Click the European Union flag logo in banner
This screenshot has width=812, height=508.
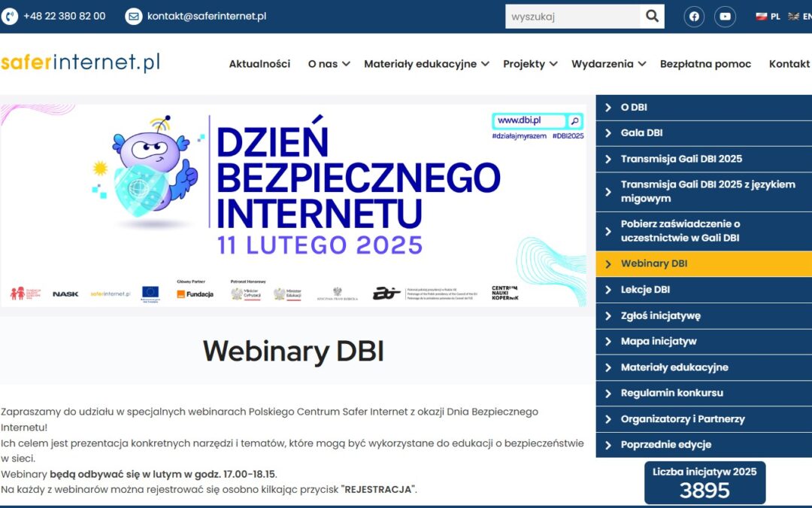pos(150,294)
